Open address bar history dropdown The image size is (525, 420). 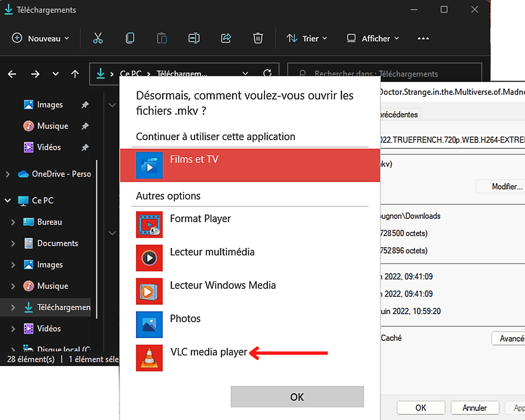click(x=245, y=73)
